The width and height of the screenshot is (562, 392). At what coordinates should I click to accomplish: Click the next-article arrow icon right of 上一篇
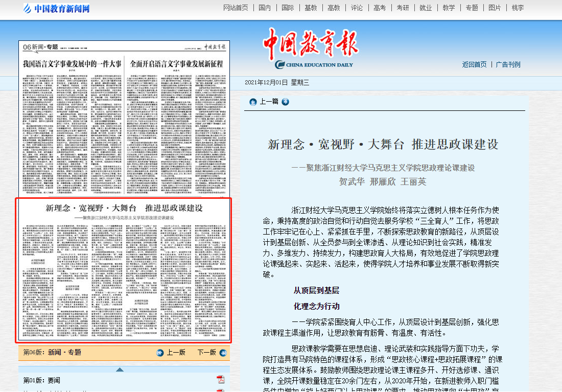tap(285, 102)
